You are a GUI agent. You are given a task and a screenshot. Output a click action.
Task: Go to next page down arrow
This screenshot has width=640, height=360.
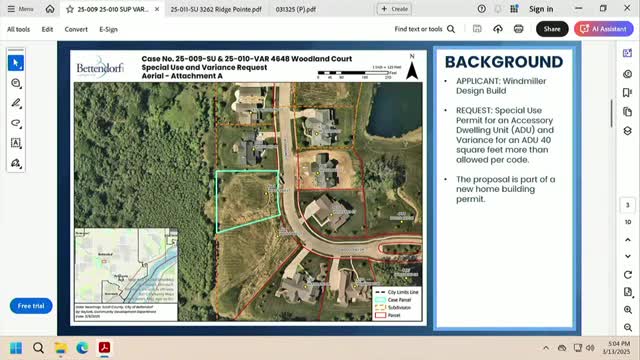click(628, 256)
